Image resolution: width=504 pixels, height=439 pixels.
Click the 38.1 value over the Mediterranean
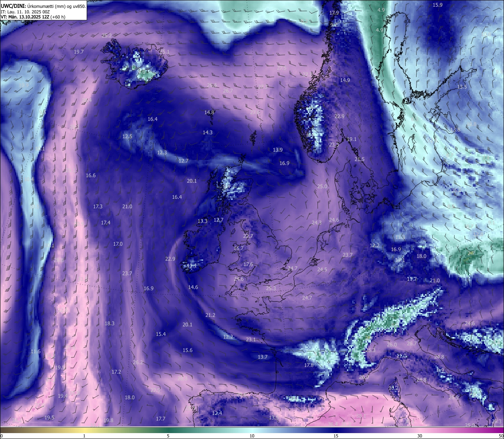361,416
